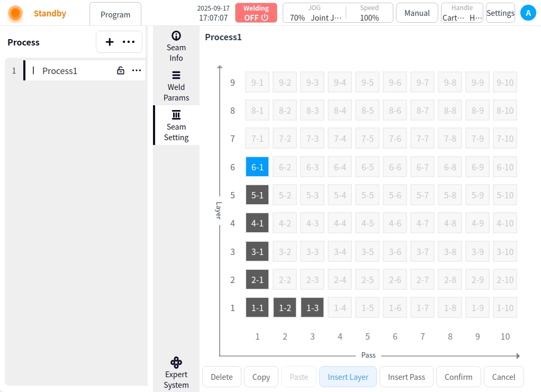Open the Weld Params panel
The width and height of the screenshot is (541, 392).
(176, 86)
